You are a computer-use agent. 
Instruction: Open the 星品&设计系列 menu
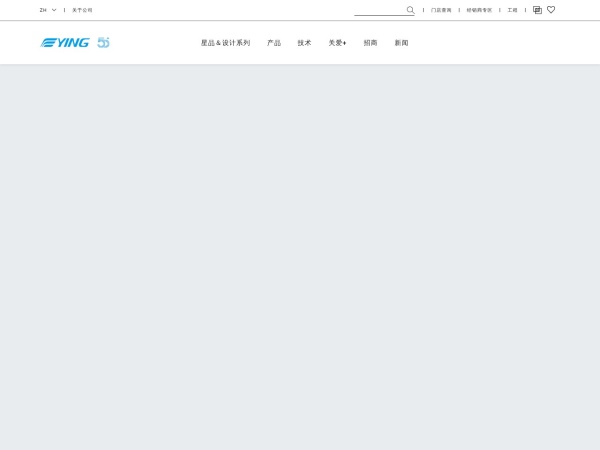coord(225,43)
